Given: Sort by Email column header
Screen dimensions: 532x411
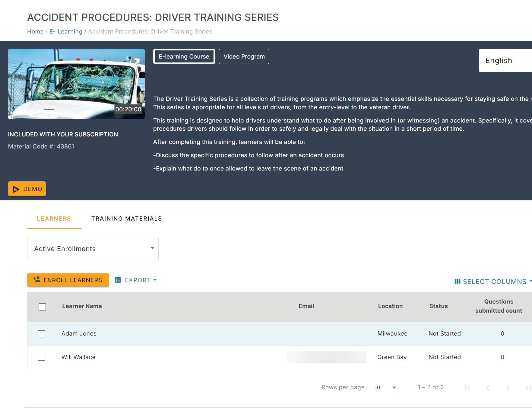Looking at the screenshot, I should point(306,306).
